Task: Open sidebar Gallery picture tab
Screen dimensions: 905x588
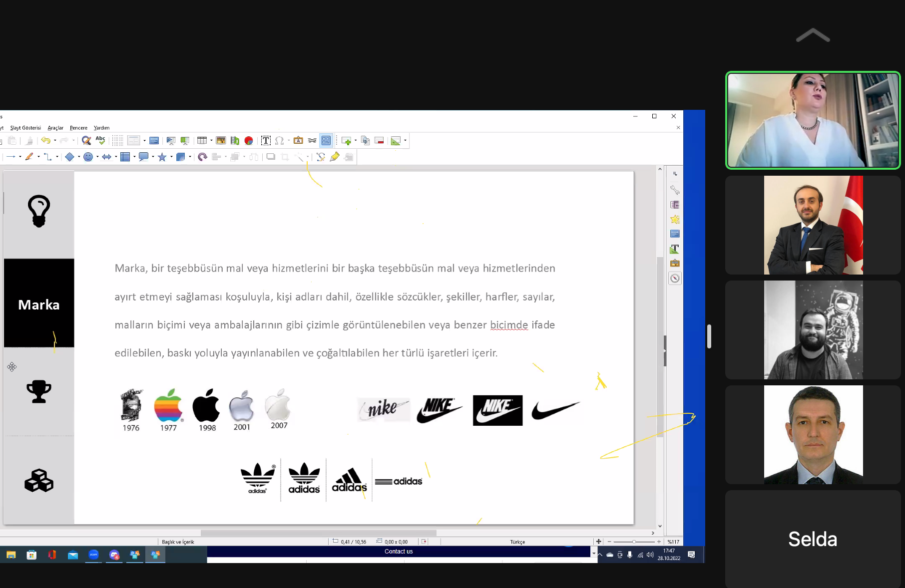Action: (x=675, y=263)
